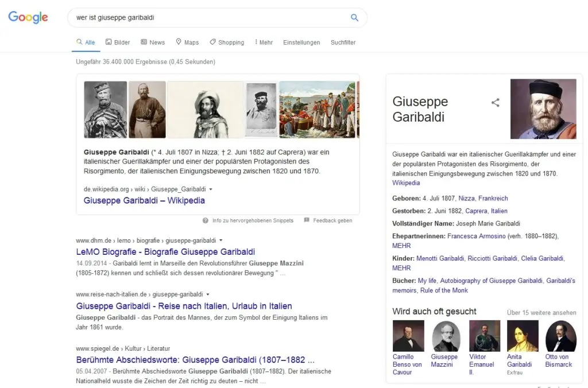Click Feedback geben link

pos(332,220)
